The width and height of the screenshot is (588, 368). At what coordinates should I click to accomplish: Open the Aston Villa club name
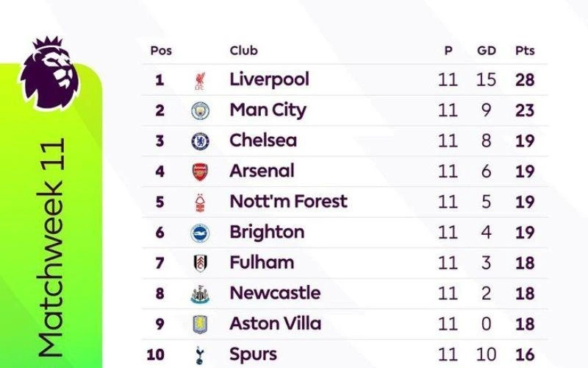point(275,324)
